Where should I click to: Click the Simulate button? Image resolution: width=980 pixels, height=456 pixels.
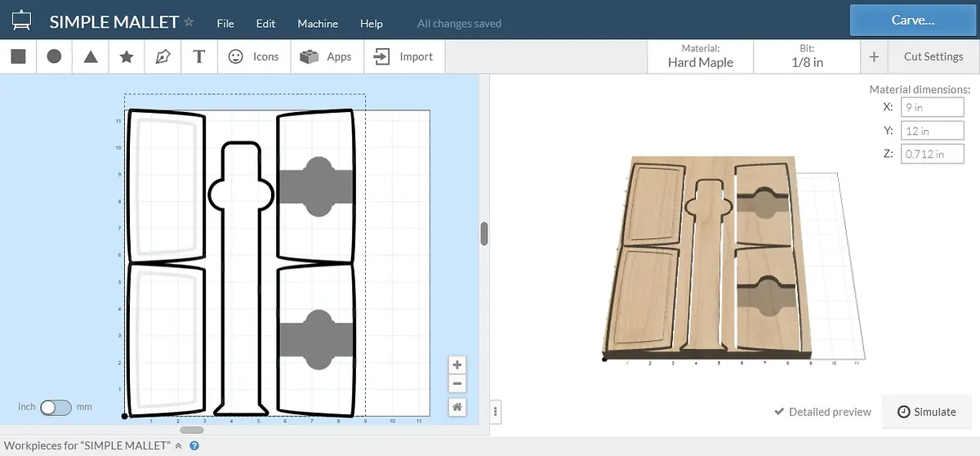tap(926, 412)
